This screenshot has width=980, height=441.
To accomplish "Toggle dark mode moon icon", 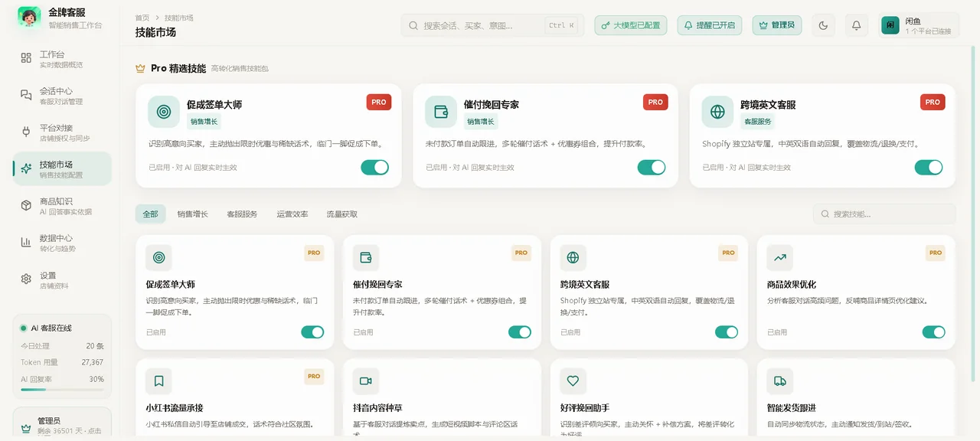I will 823,25.
